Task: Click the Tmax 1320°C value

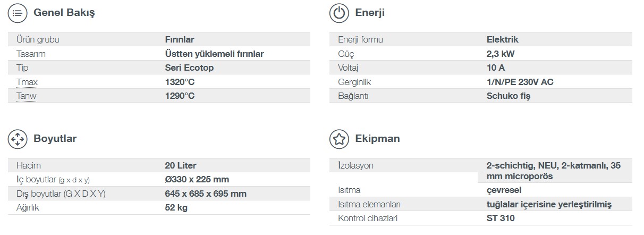Action: 180,82
